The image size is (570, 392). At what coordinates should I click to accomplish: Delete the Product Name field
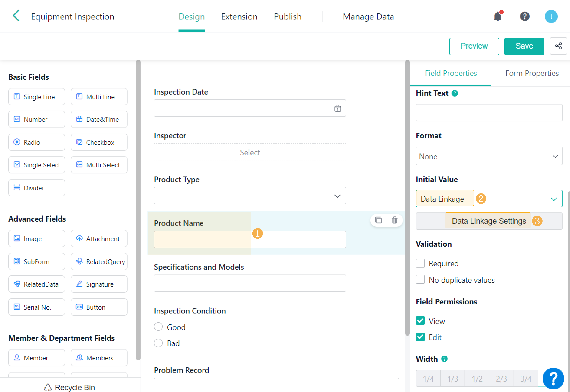395,220
